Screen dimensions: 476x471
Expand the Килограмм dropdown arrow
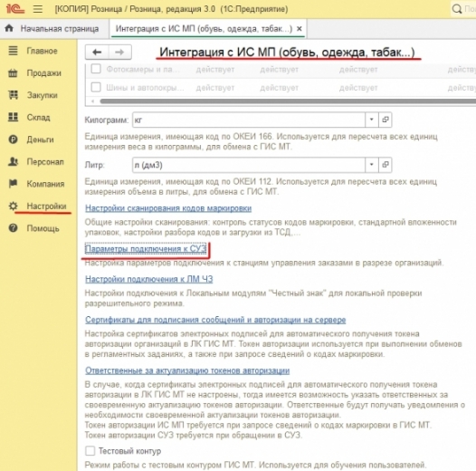(372, 120)
